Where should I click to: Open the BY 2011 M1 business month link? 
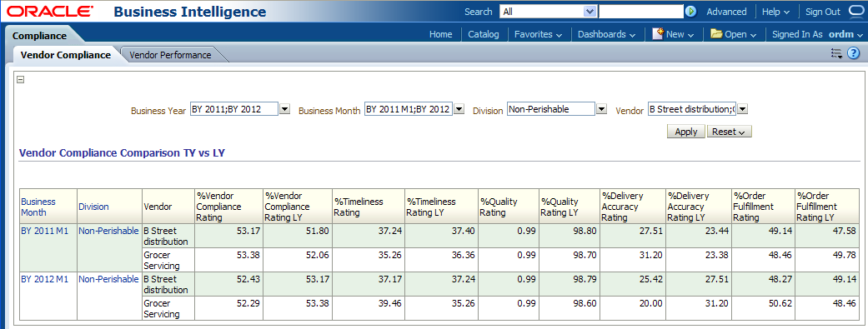(x=44, y=231)
